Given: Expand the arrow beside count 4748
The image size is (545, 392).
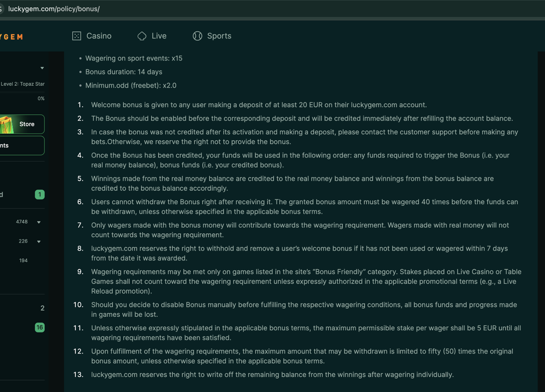Looking at the screenshot, I should (x=39, y=222).
